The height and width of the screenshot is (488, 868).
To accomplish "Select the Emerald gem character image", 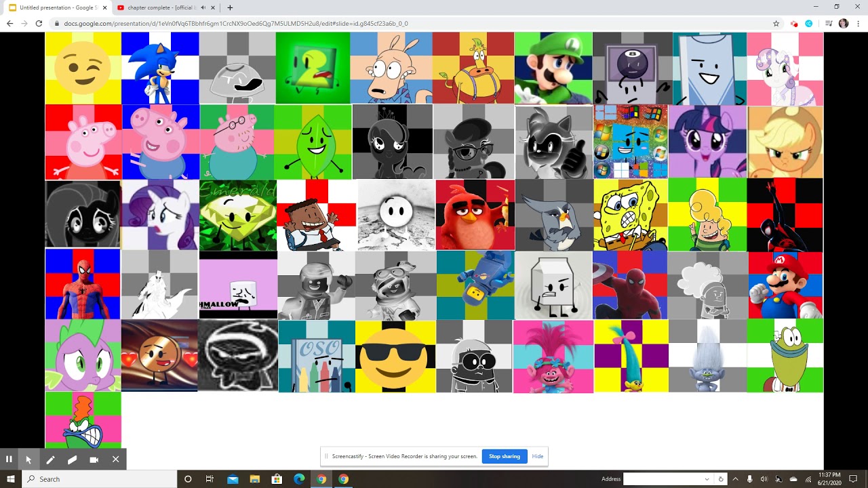I will (x=238, y=215).
